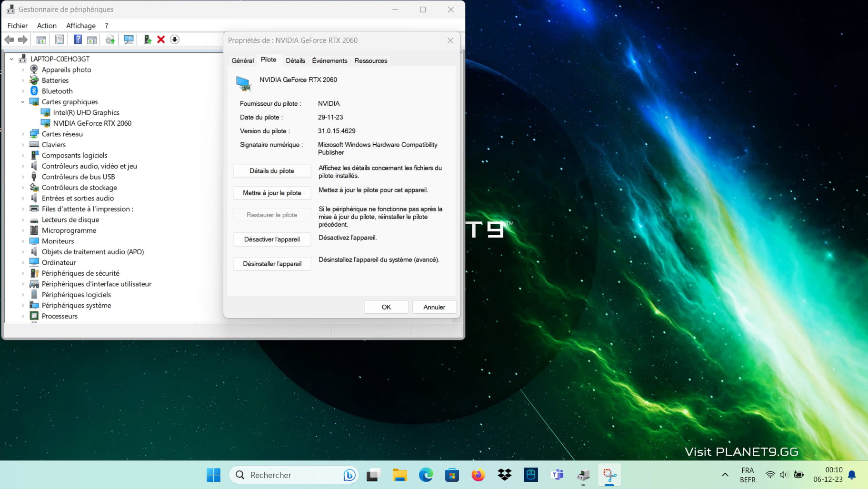Switch to the Détails tab
The image size is (868, 489).
click(295, 60)
